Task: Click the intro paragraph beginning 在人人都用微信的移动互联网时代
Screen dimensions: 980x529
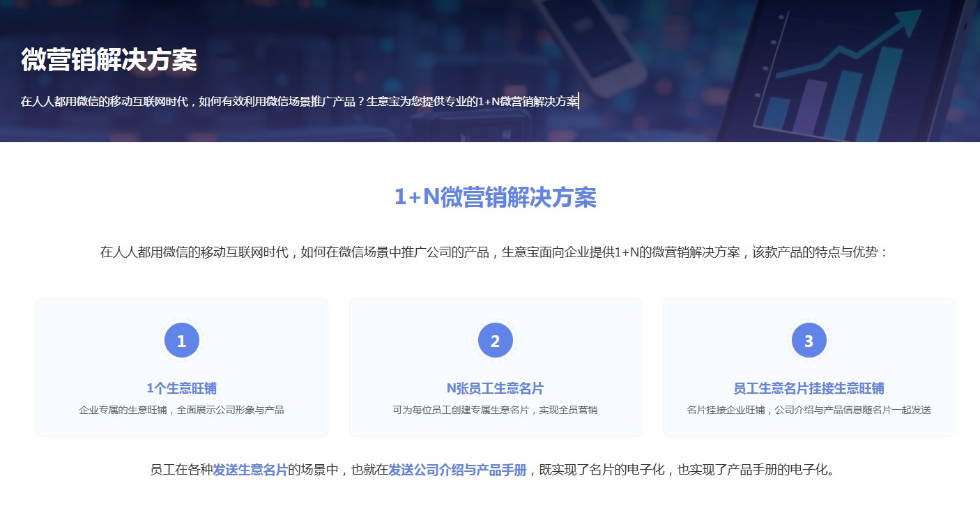Action: click(495, 252)
